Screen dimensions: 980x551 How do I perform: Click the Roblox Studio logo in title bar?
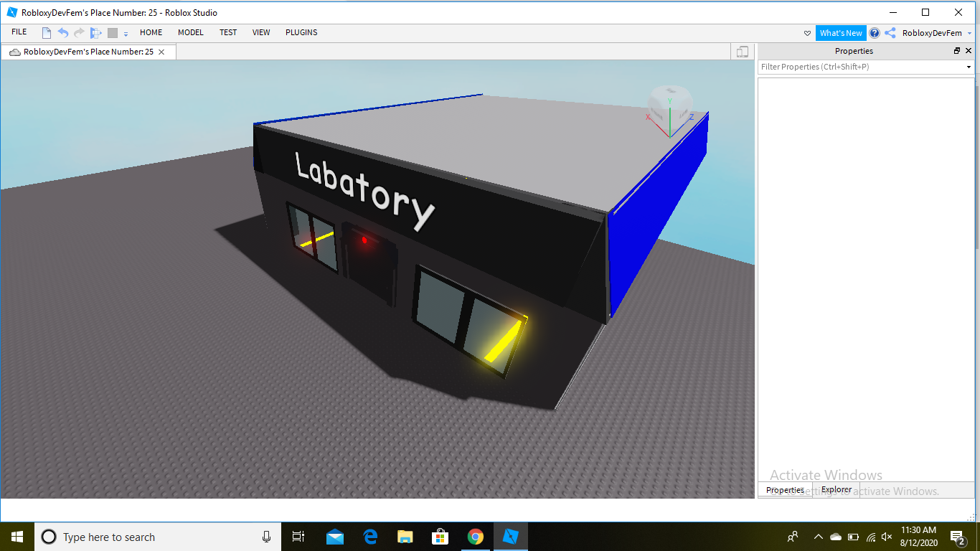tap(11, 12)
